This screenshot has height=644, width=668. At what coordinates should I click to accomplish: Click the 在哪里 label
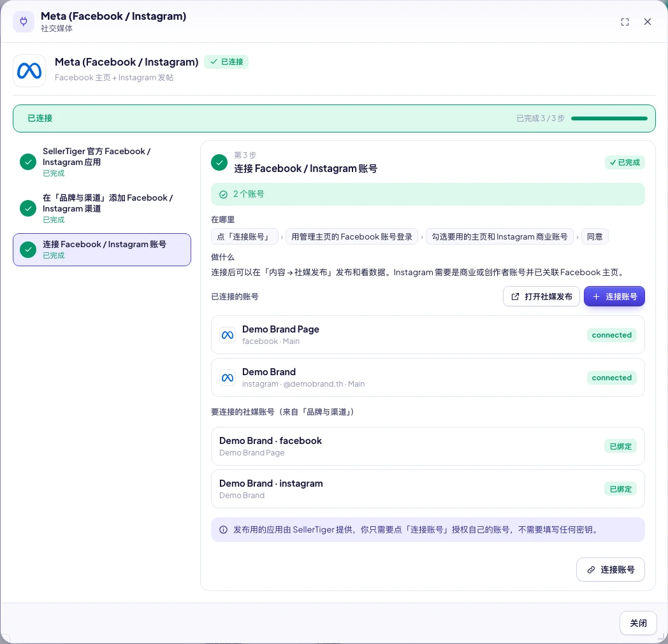(x=223, y=220)
